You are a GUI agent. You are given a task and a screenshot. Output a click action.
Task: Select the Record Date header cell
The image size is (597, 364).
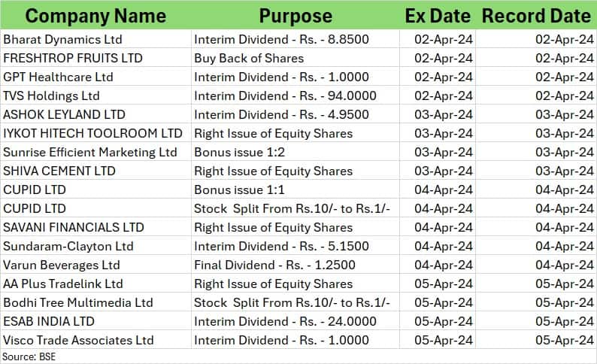535,16
